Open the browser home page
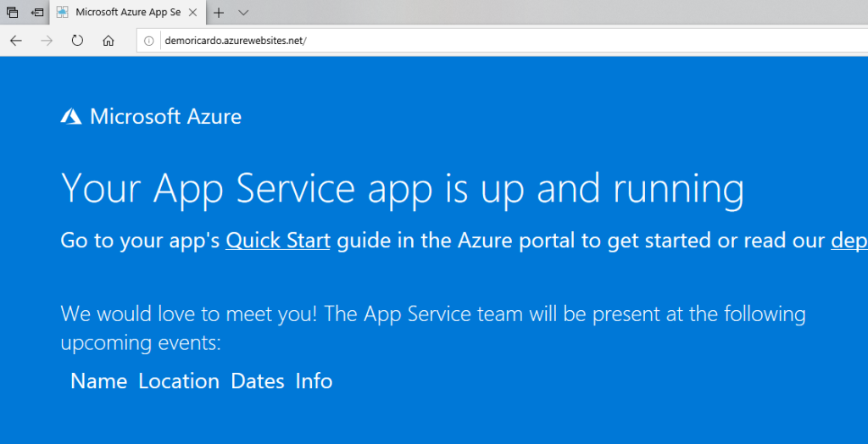The image size is (868, 444). coord(108,41)
